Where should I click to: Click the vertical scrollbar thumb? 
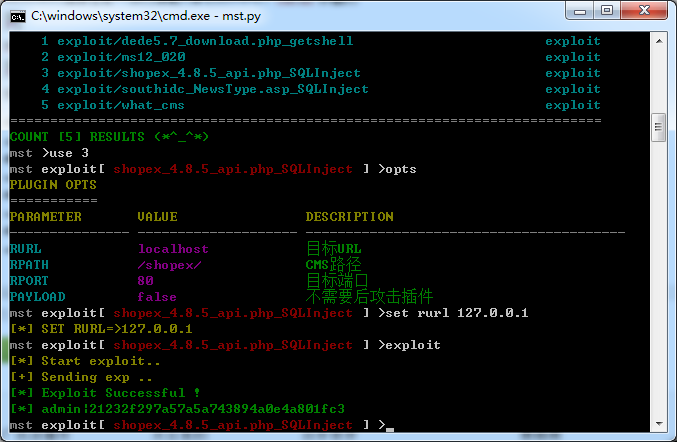[x=658, y=127]
